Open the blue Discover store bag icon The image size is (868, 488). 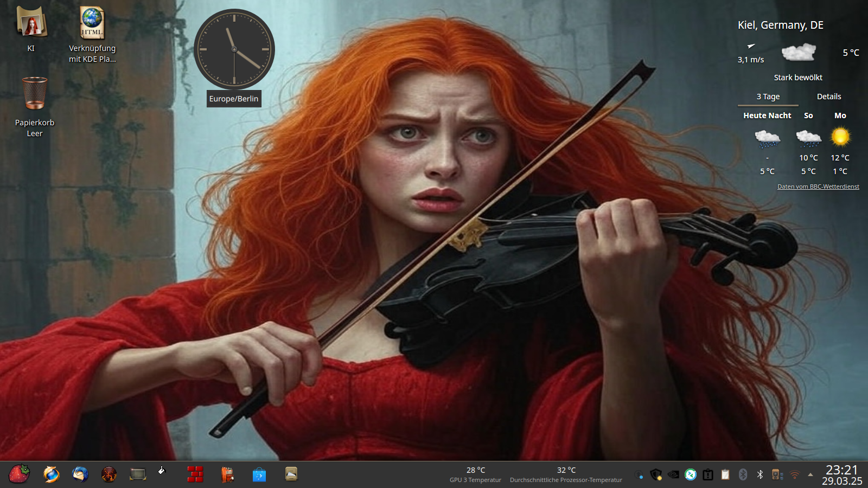click(x=259, y=475)
